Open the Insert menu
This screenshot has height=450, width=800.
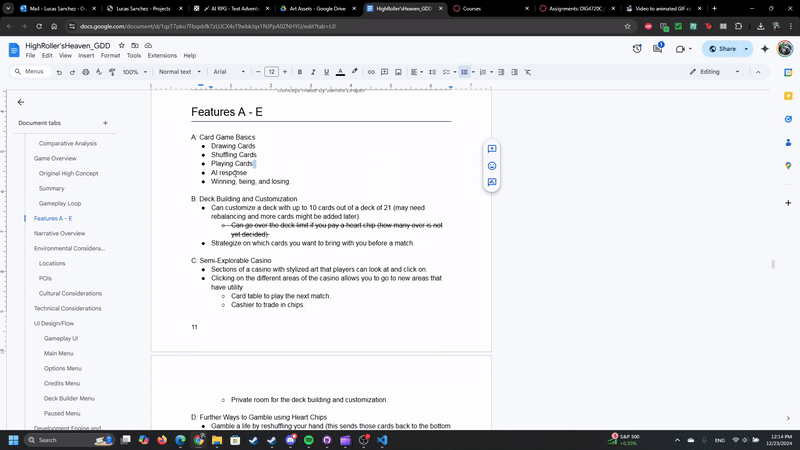tap(86, 56)
